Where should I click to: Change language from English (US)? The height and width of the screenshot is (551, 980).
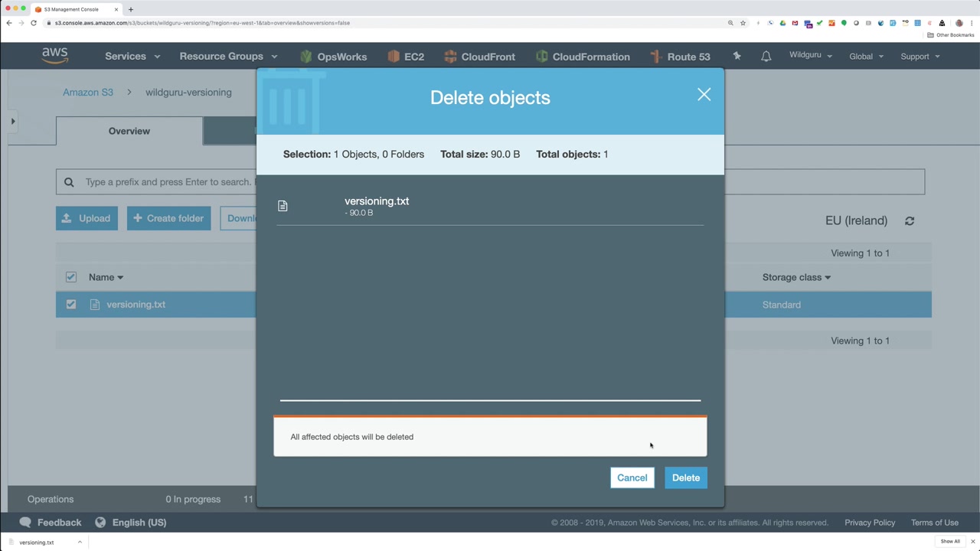[x=131, y=523]
